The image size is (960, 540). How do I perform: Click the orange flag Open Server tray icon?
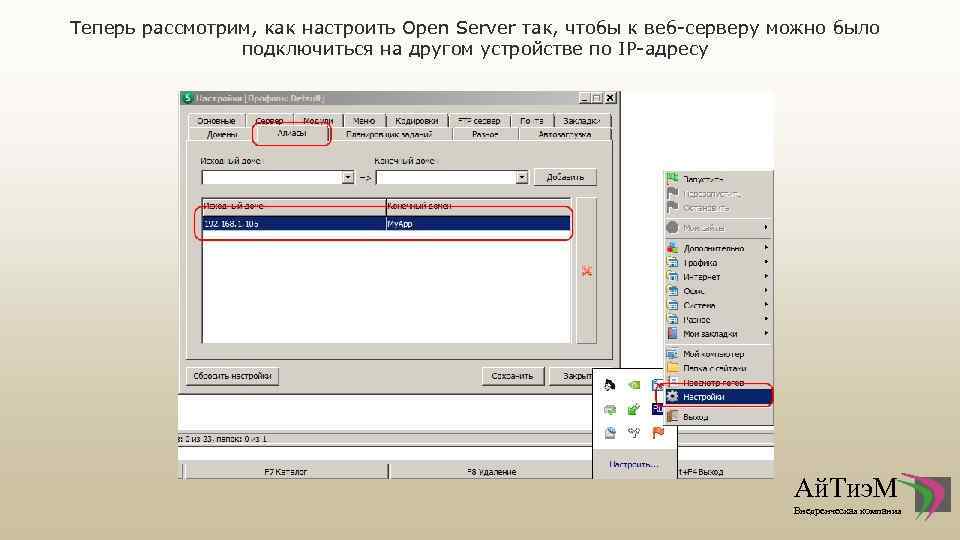click(658, 432)
